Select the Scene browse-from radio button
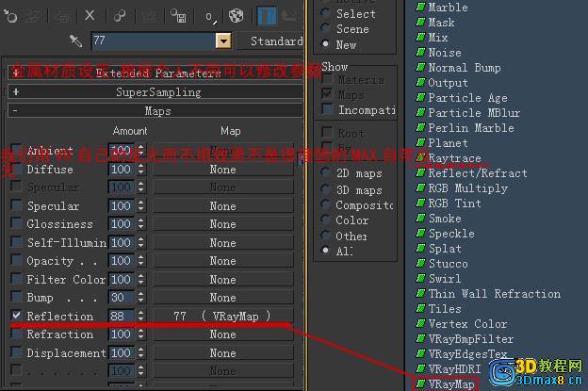 325,28
